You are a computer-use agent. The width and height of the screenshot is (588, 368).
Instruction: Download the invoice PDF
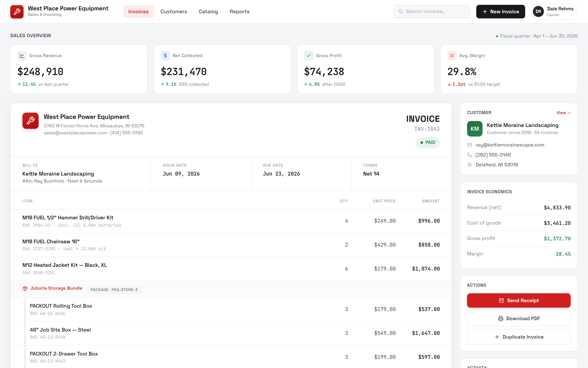point(519,318)
